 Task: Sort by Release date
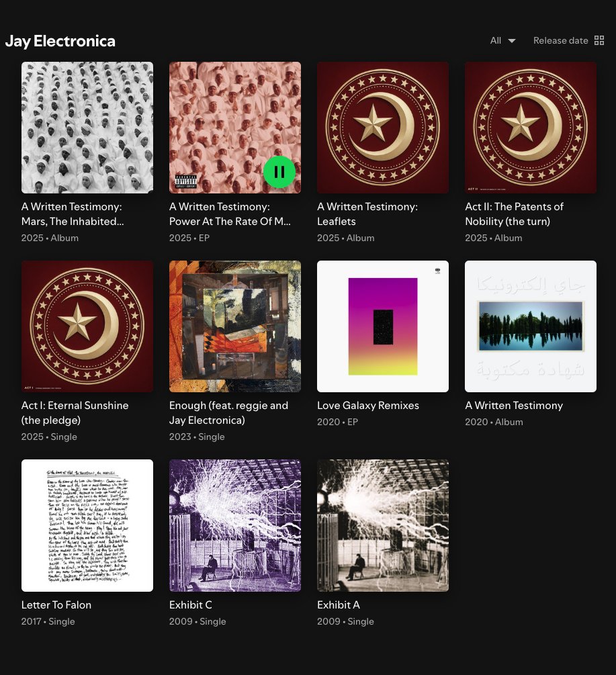coord(560,40)
